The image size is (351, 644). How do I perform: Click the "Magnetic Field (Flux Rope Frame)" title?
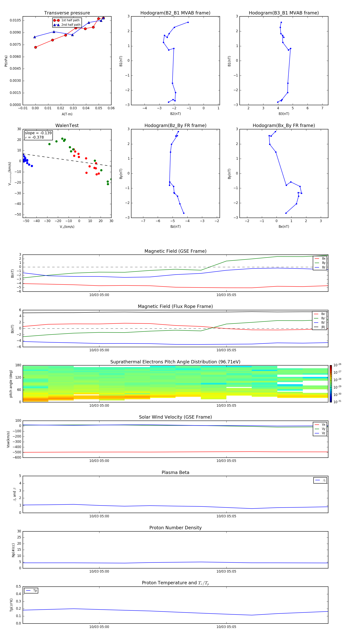pyautogui.click(x=175, y=307)
